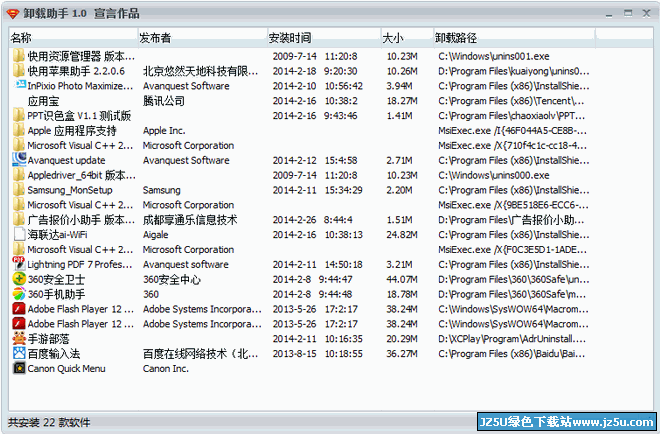The width and height of the screenshot is (660, 434).
Task: Click status bar text 共安装 22 款软件
Action: 49,422
